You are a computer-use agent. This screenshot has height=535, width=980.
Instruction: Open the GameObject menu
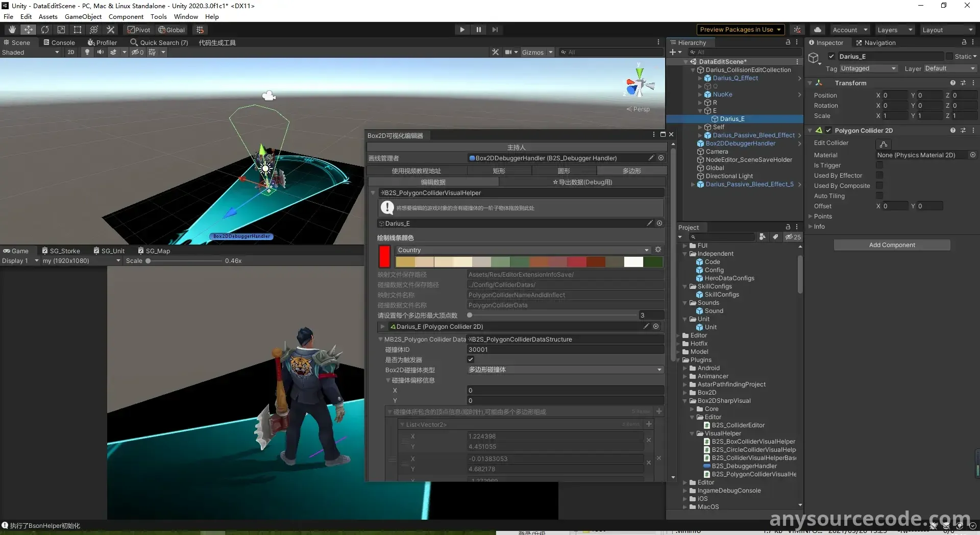click(x=83, y=16)
